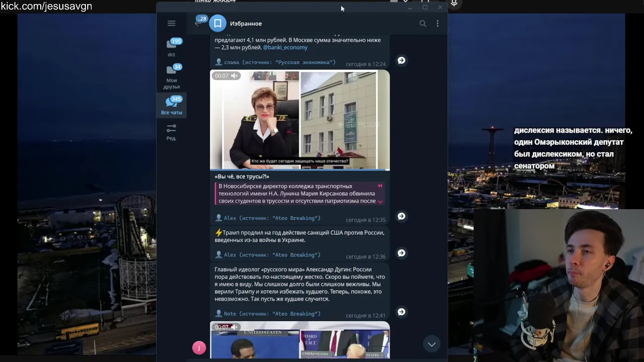Viewport: 644px width, 362px height.
Task: Click the «Вы чё, все трусы?!» caption heading
Action: point(242,176)
